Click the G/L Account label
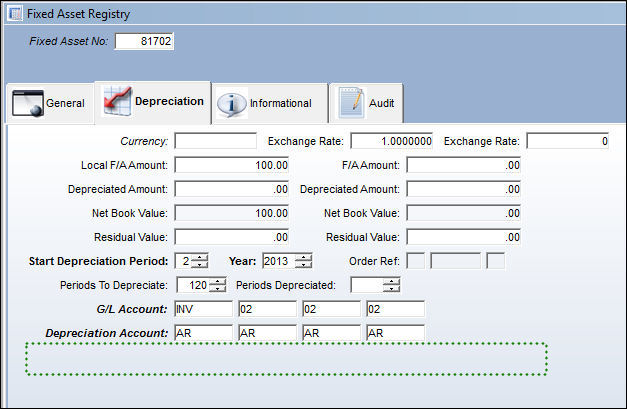 [132, 309]
